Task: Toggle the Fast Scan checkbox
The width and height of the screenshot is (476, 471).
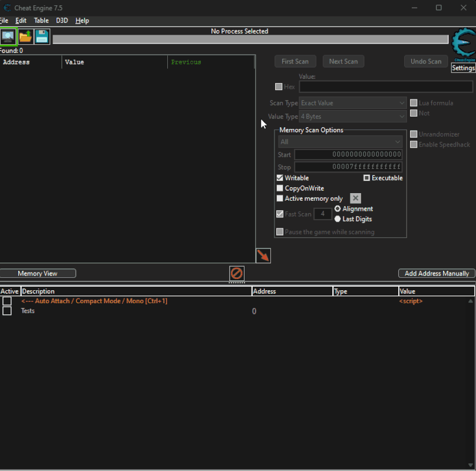Action: (x=280, y=214)
